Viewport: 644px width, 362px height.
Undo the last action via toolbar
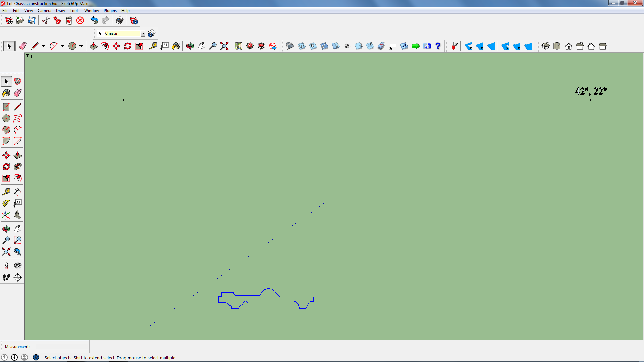94,20
